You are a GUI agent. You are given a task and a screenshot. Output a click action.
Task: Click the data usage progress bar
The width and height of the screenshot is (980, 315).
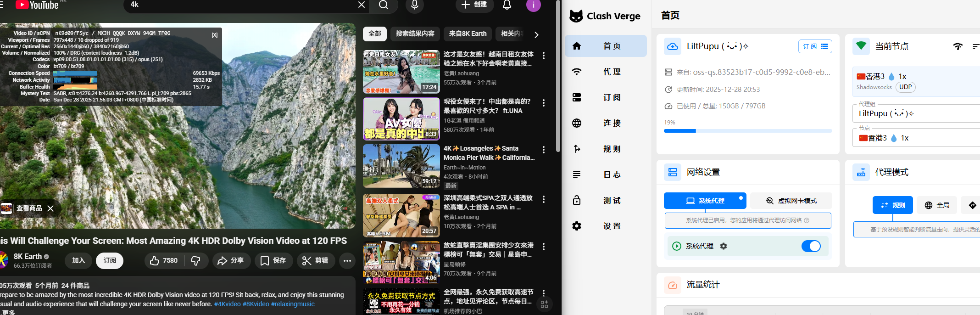tap(748, 131)
